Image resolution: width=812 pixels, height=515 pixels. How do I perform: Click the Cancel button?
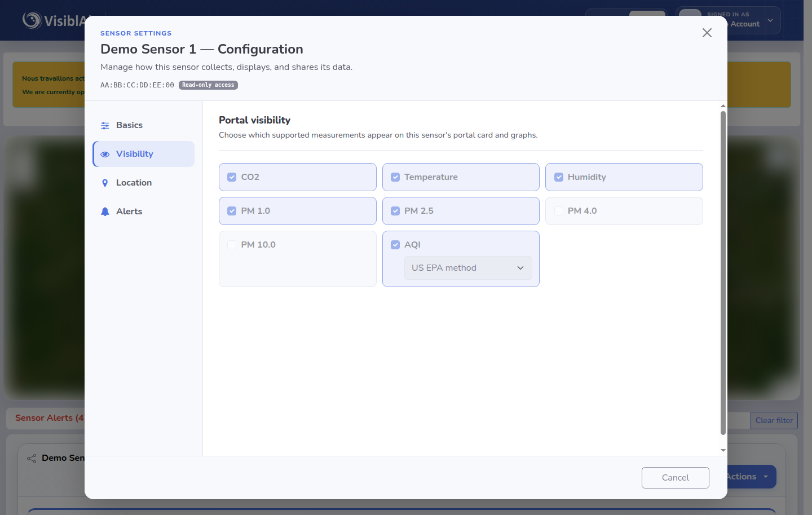coord(676,478)
